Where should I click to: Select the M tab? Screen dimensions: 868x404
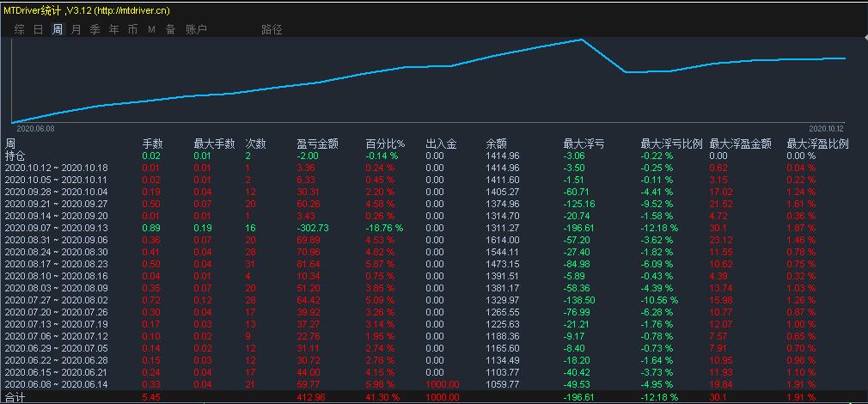151,30
